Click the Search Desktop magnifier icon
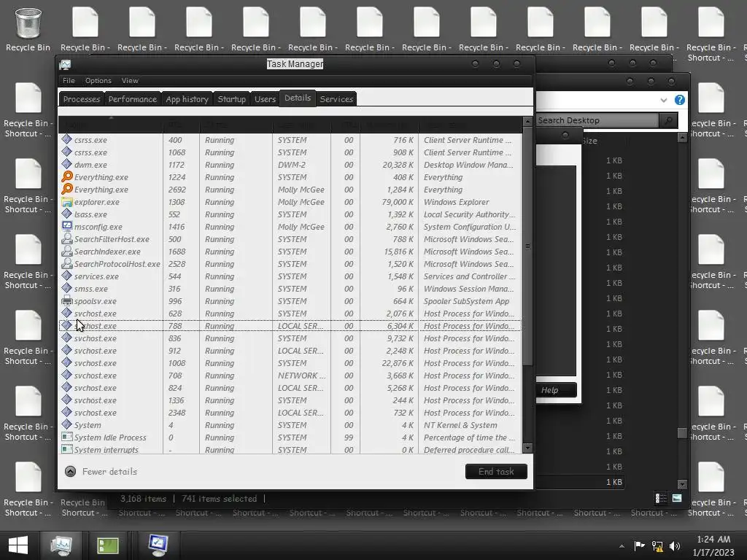The width and height of the screenshot is (747, 560). click(x=668, y=120)
